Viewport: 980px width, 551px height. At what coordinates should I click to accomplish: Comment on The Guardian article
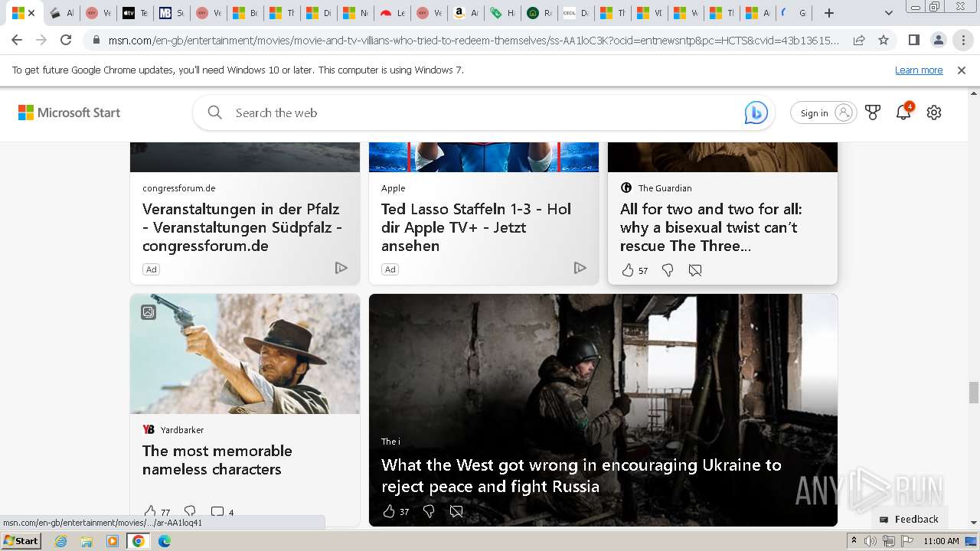(695, 270)
